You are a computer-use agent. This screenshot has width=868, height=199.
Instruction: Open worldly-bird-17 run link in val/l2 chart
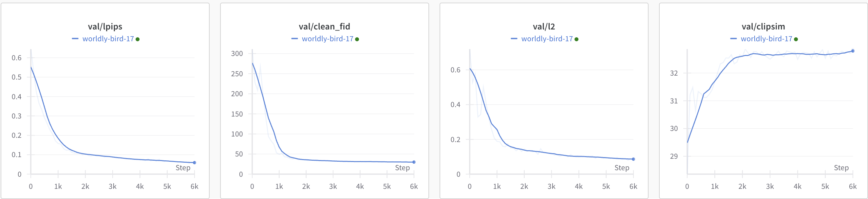coord(547,39)
